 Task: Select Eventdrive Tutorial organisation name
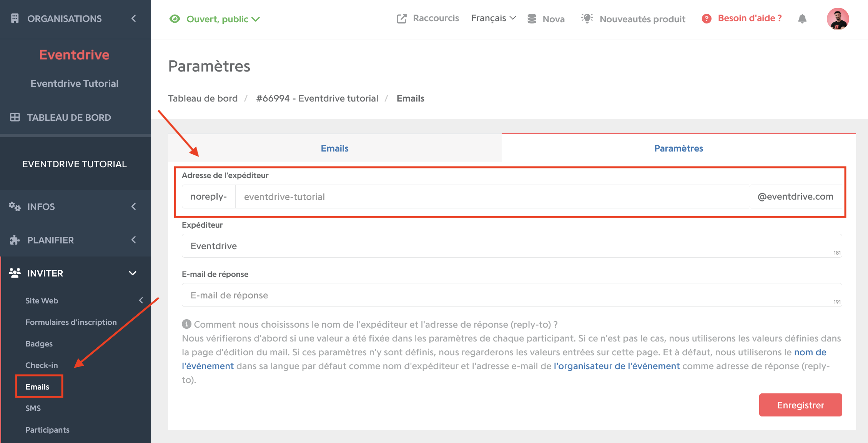point(75,83)
